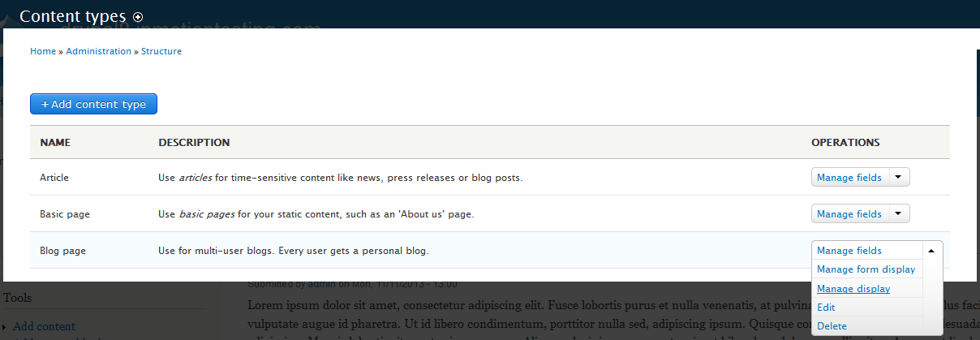Choose Edit in the Blog page menu
This screenshot has height=340, width=980.
tap(826, 308)
